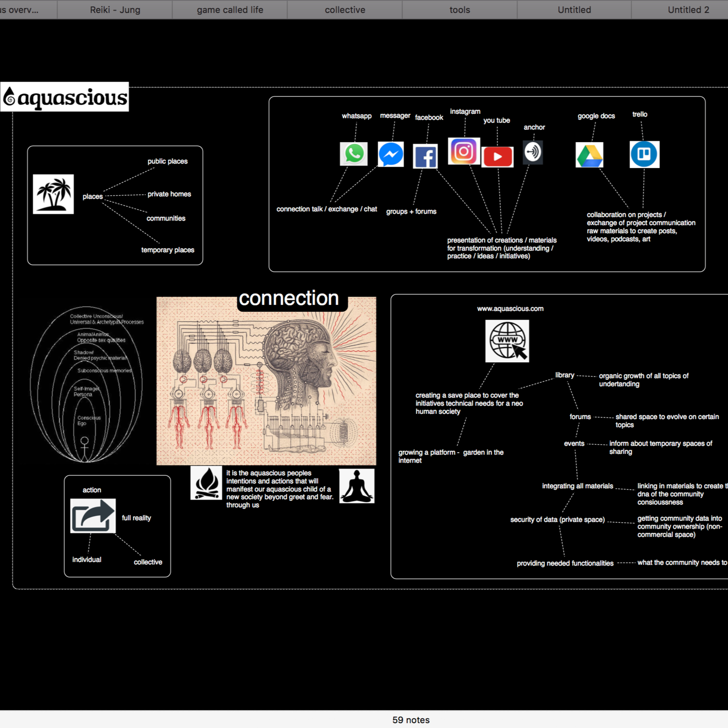Click the Facebook icon
Image resolution: width=728 pixels, height=728 pixels.
point(425,156)
